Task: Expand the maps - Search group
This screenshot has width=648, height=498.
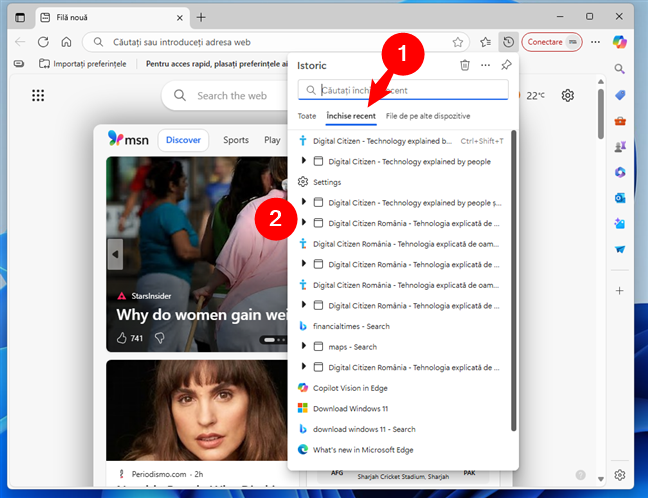Action: coord(304,346)
